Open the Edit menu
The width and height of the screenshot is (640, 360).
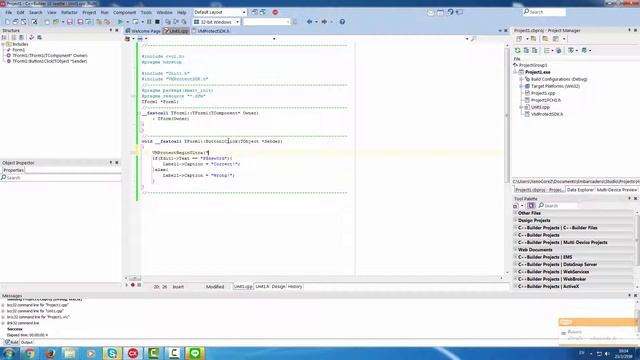coord(20,13)
